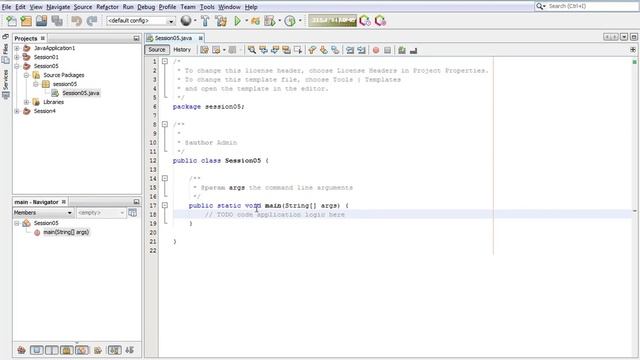Screen dimensions: 640x360
Task: Toggle Show Non-Public Members in Navigator
Action: (67, 350)
